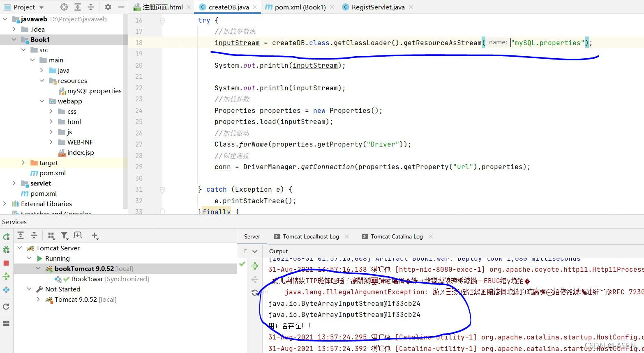644x353 pixels.
Task: Open Project panel settings gear
Action: (x=108, y=7)
